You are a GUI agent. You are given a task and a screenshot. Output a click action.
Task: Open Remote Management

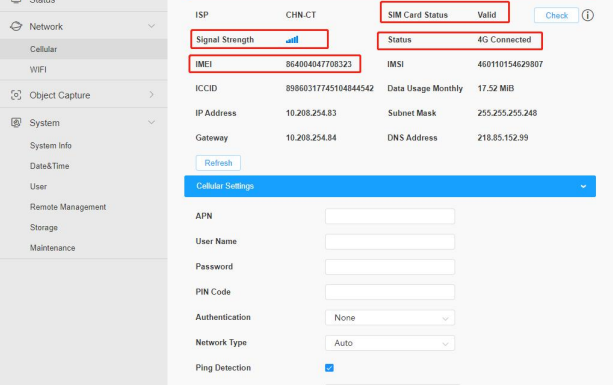68,207
